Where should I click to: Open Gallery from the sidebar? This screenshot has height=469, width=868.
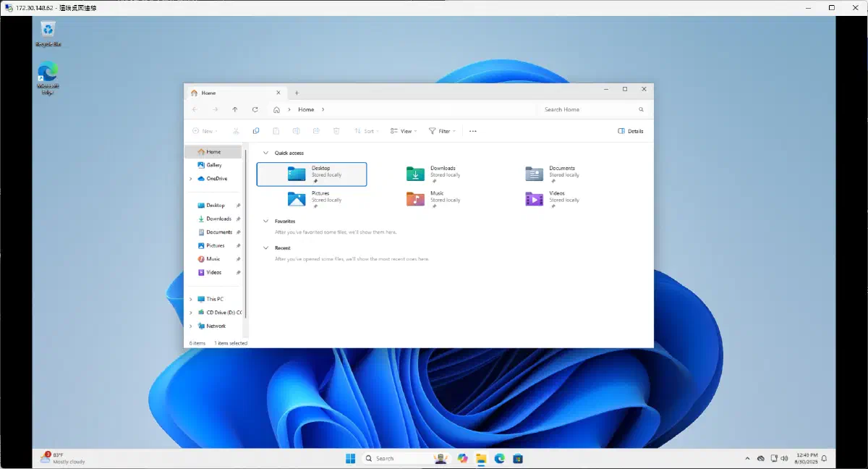point(213,165)
